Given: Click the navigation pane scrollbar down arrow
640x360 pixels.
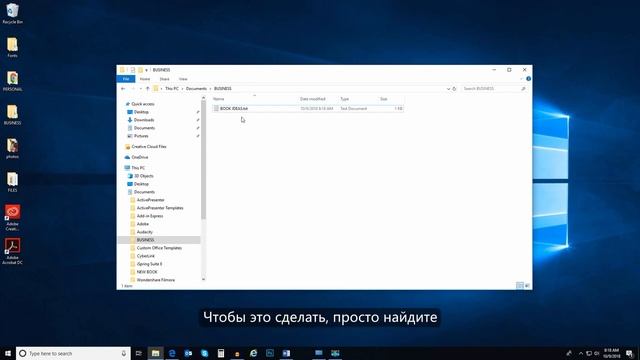Looking at the screenshot, I should click(203, 279).
